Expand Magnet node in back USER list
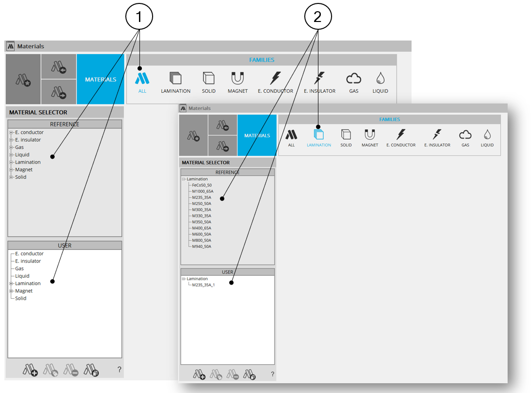 coord(11,291)
